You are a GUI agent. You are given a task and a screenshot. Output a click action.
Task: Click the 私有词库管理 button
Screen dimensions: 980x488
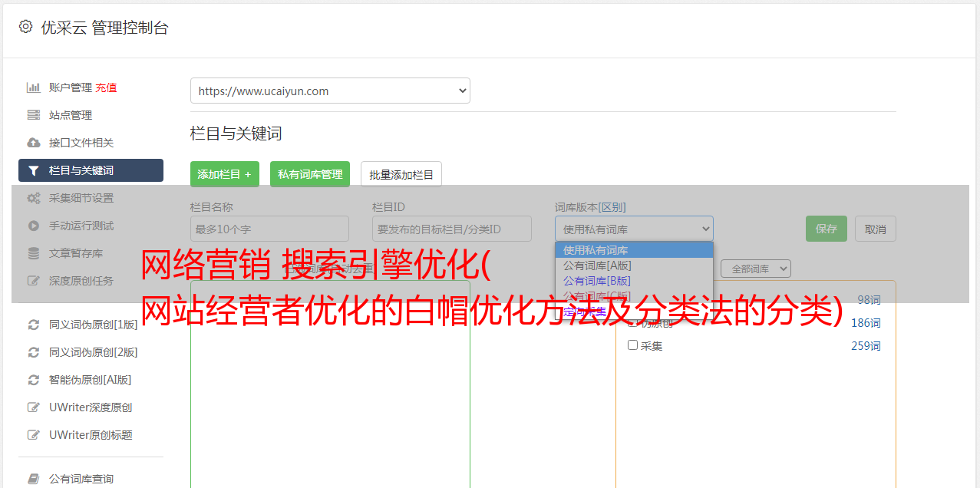pyautogui.click(x=310, y=174)
